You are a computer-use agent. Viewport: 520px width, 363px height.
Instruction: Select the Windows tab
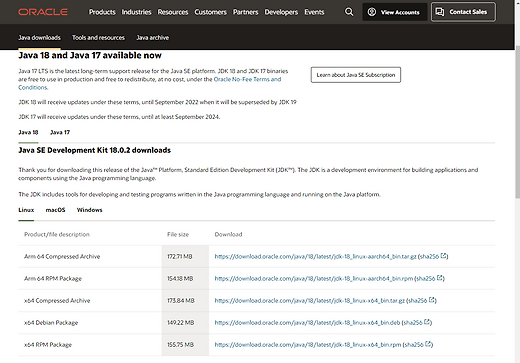(89, 210)
